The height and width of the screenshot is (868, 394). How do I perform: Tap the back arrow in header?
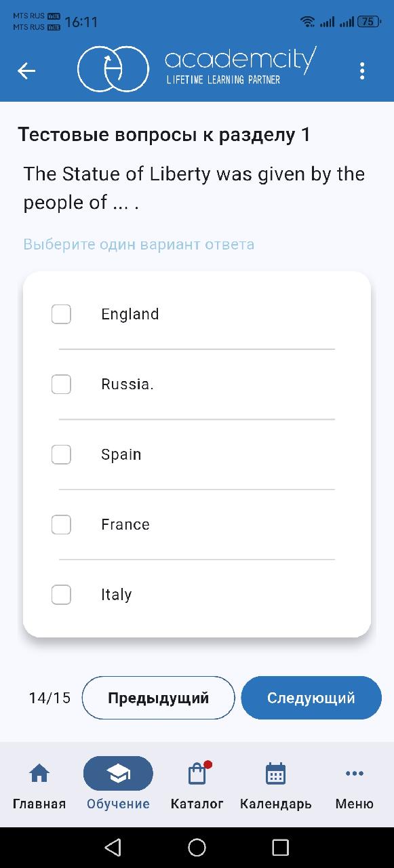point(26,71)
